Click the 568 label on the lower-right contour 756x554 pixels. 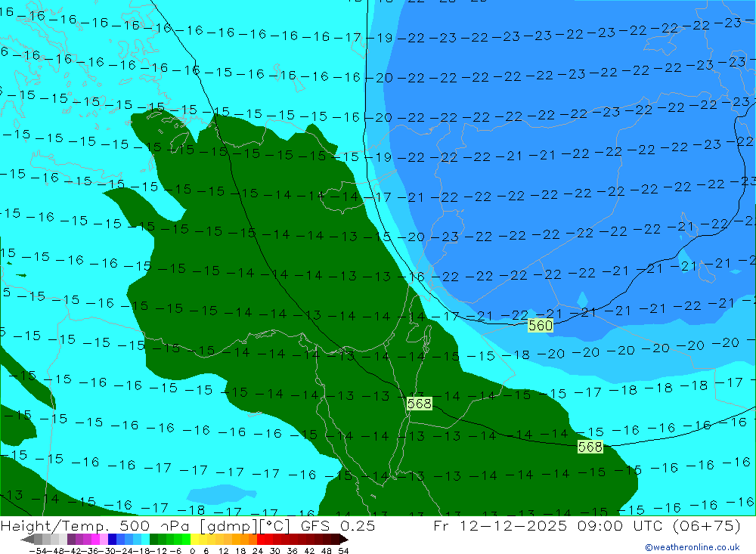click(x=590, y=447)
